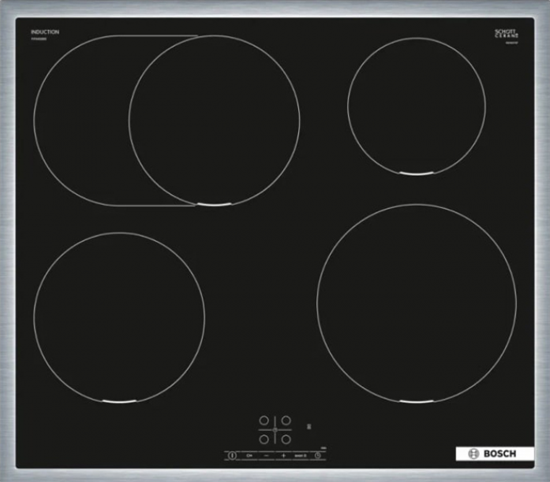
Task: Select the rear-left zone selector circle
Action: click(264, 420)
